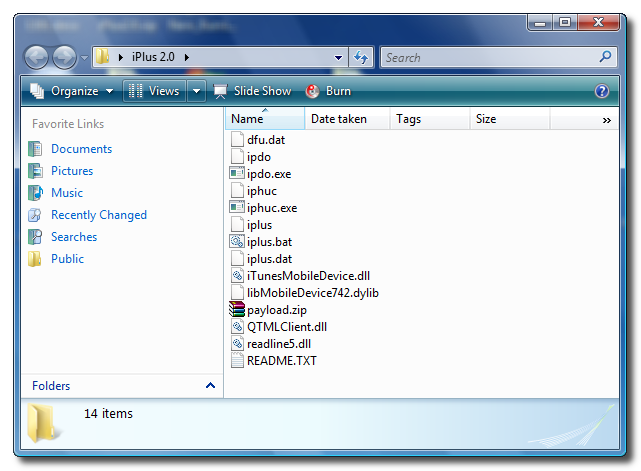Screen dimensions: 641x471
Task: Expand the Folders pane chevron
Action: coord(210,386)
